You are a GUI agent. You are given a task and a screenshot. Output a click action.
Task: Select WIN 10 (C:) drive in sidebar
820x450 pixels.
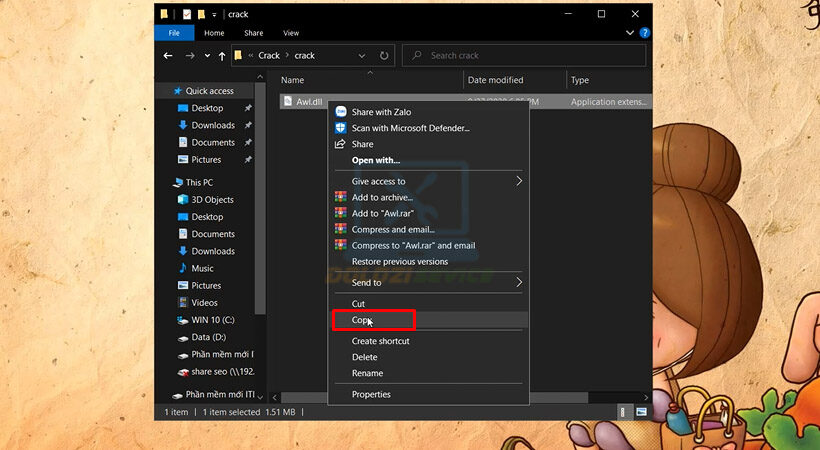click(212, 320)
